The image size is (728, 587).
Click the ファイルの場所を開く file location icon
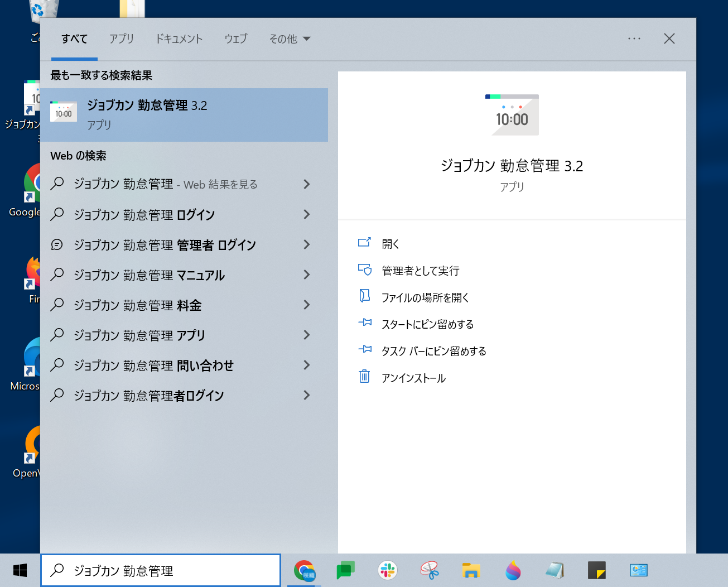(364, 296)
